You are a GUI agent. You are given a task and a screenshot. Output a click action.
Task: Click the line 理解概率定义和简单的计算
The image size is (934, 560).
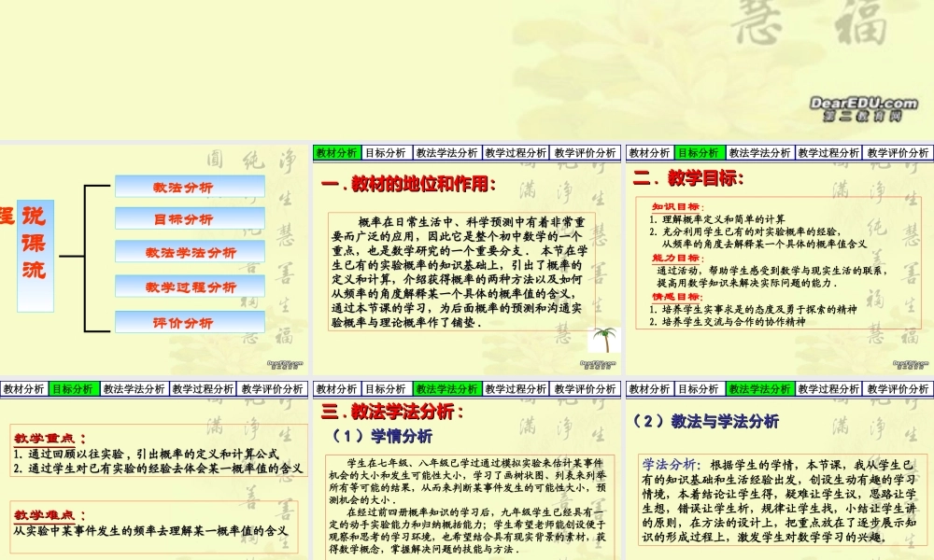(x=717, y=219)
